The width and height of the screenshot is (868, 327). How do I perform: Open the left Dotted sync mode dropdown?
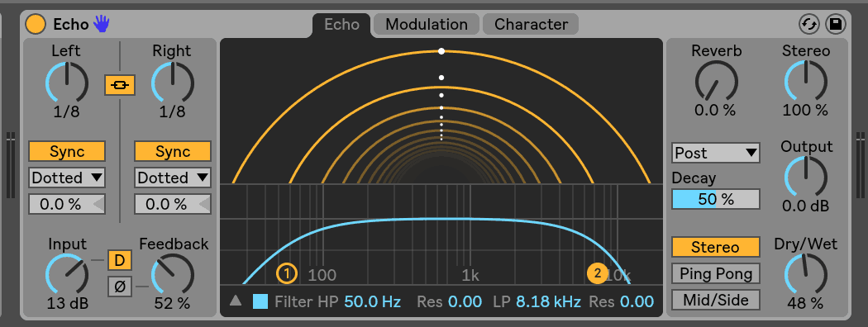click(x=67, y=178)
